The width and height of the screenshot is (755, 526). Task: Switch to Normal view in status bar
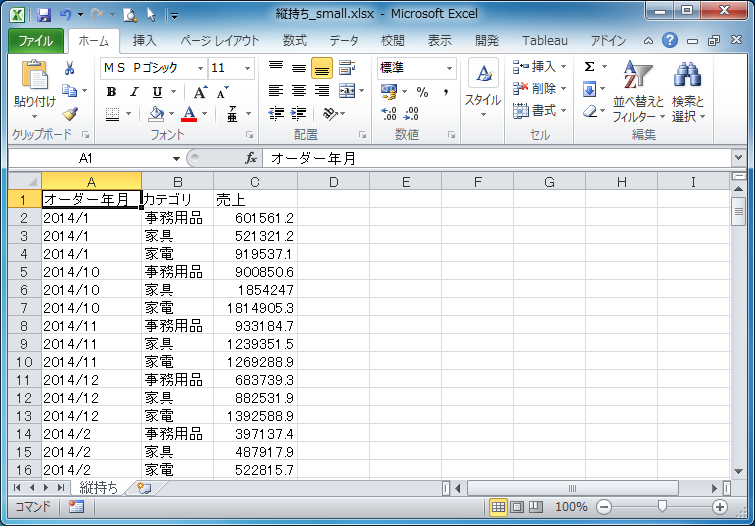click(x=498, y=507)
